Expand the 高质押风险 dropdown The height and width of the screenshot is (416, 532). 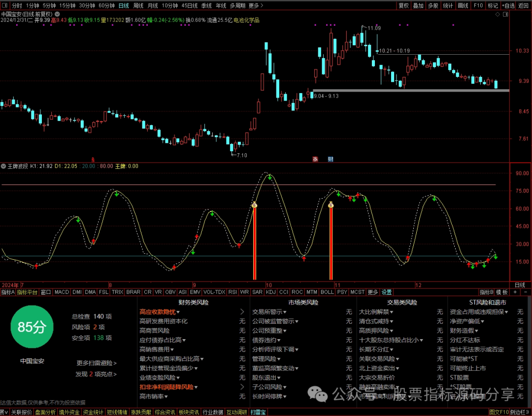[391, 331]
